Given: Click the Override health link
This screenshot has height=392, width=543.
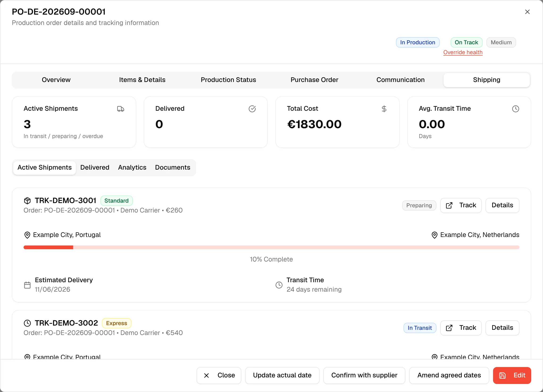Looking at the screenshot, I should tap(463, 52).
